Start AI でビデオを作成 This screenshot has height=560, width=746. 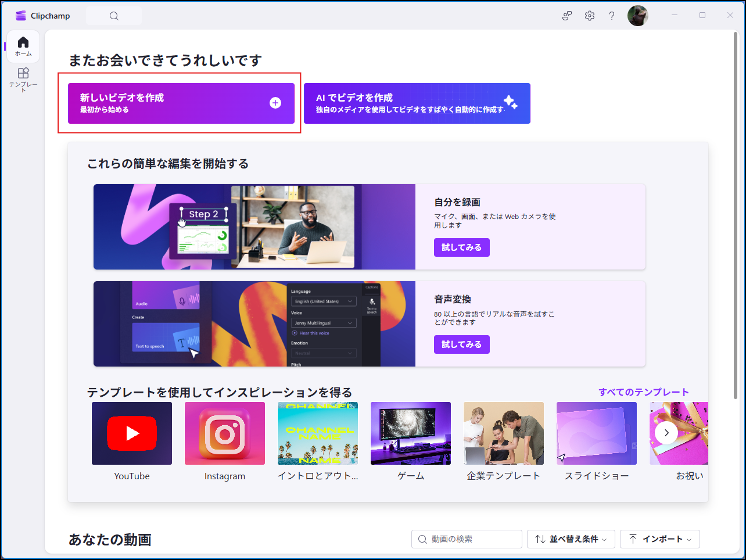coord(417,103)
